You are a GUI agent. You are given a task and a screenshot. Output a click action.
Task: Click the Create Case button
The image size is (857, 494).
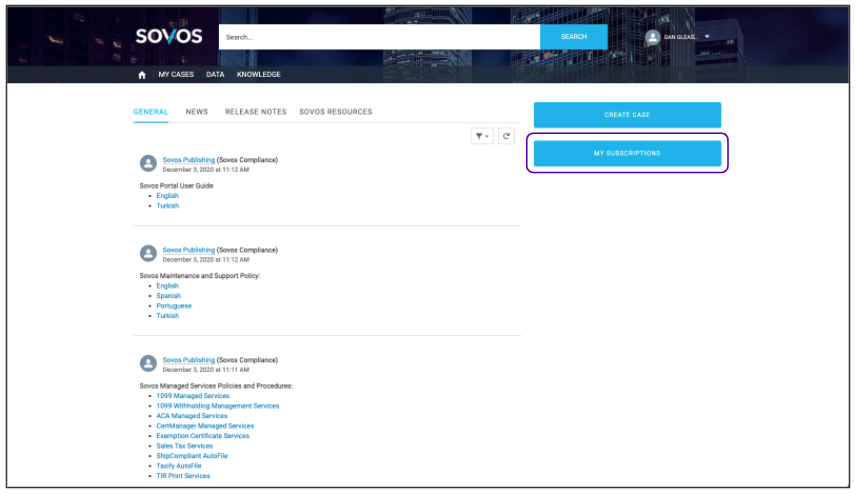[627, 115]
